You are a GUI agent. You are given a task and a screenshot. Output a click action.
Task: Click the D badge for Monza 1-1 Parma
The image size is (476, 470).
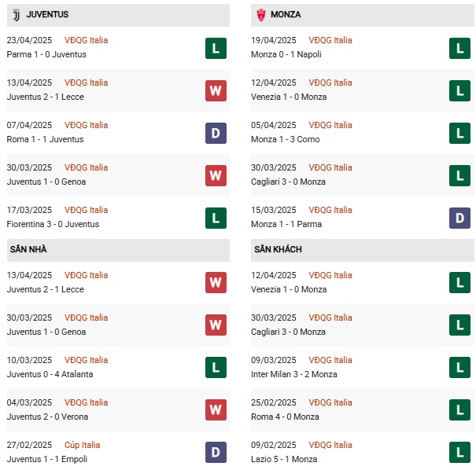pyautogui.click(x=459, y=218)
